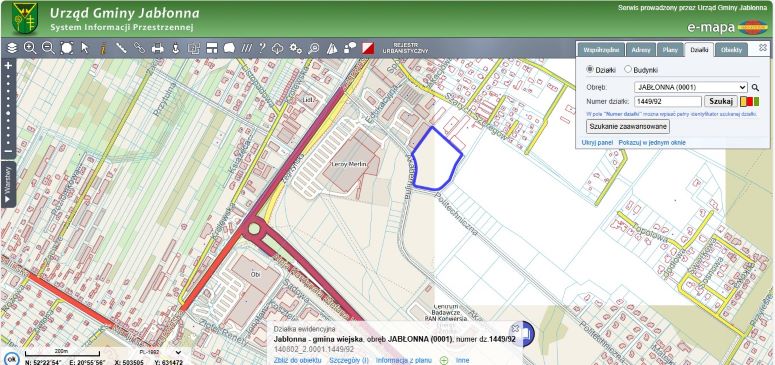This screenshot has width=775, height=365.
Task: Select the polygon shape tool icon
Action: pyautogui.click(x=229, y=48)
